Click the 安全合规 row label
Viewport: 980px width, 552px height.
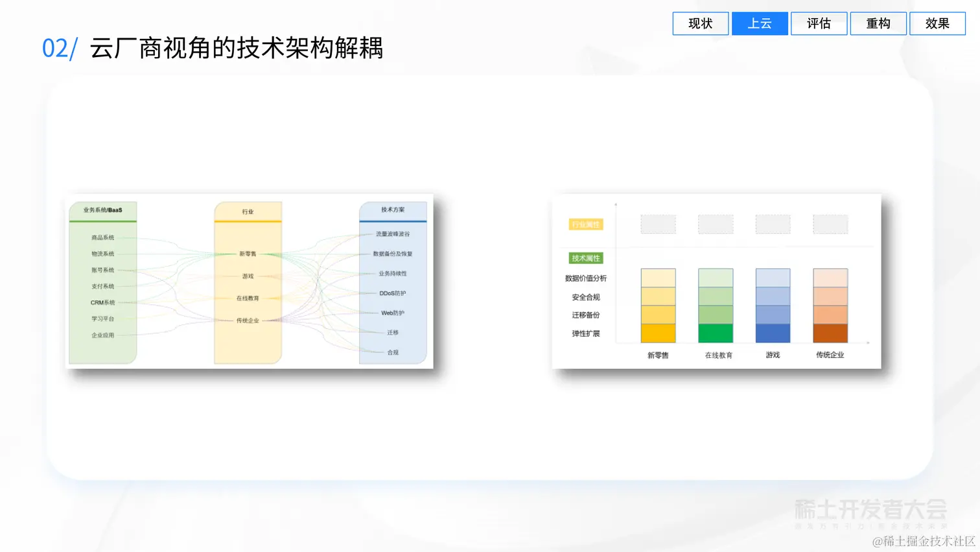[586, 297]
